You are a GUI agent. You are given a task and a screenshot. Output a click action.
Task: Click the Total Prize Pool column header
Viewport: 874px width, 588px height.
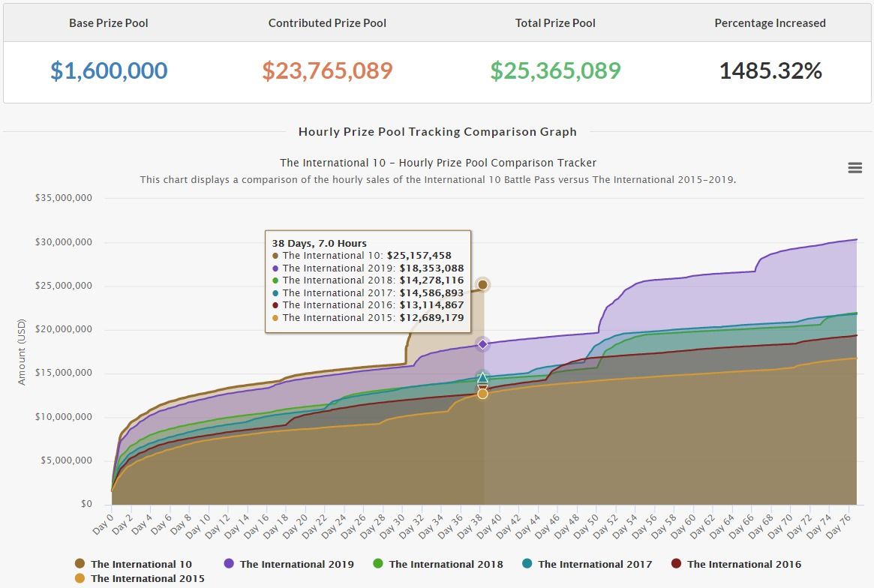tap(555, 23)
